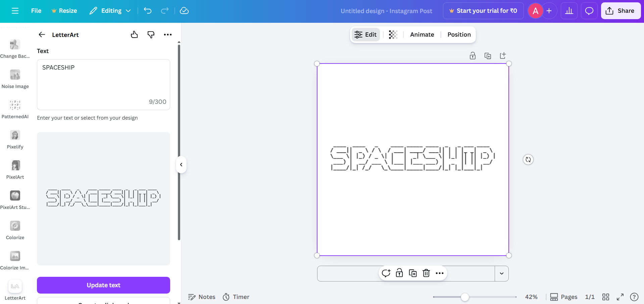Viewport: 644px width, 304px height.
Task: Add a comment from the floating toolbar
Action: (386, 273)
